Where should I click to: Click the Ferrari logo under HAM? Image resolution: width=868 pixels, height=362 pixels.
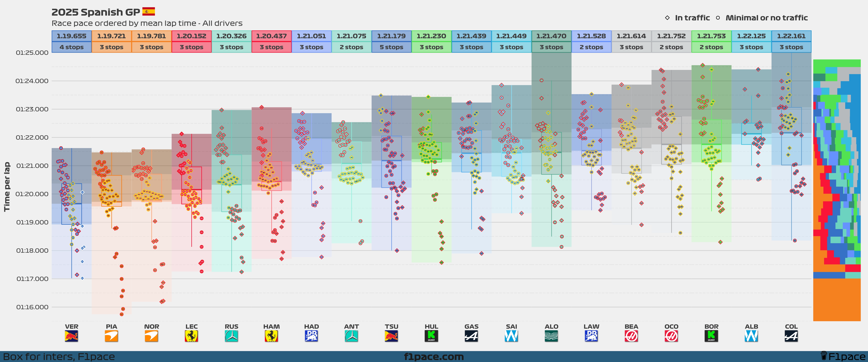point(272,336)
